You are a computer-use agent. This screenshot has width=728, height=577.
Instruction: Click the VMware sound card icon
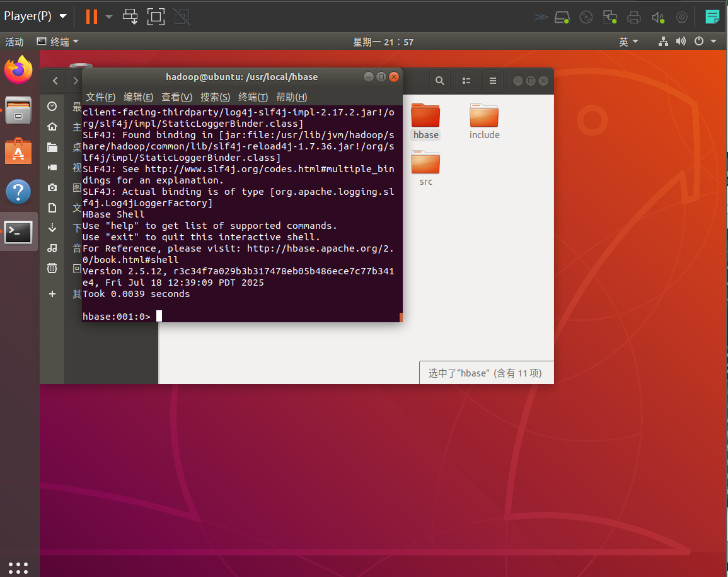click(658, 18)
